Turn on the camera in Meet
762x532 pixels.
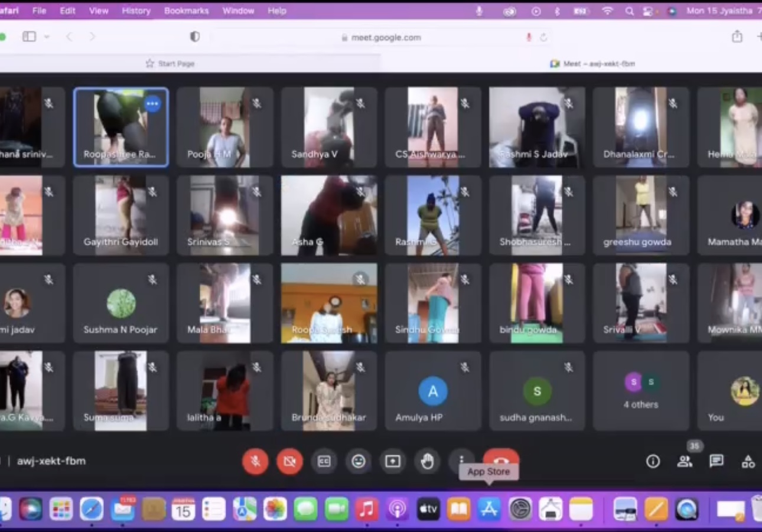tap(289, 461)
